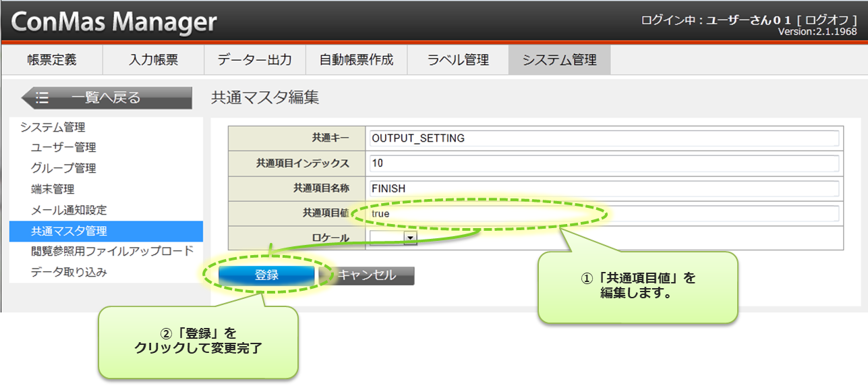Open メール通知設定 in the sidebar

[69, 211]
